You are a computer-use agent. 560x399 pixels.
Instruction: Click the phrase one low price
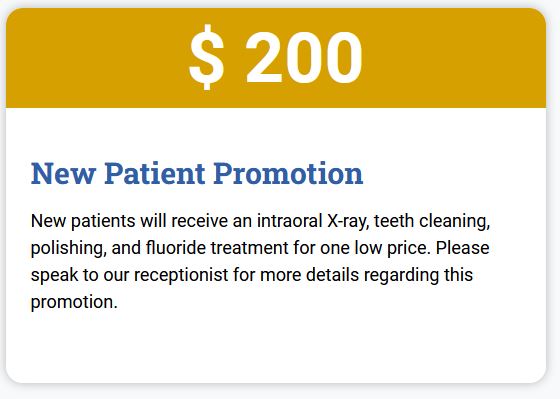(375, 248)
